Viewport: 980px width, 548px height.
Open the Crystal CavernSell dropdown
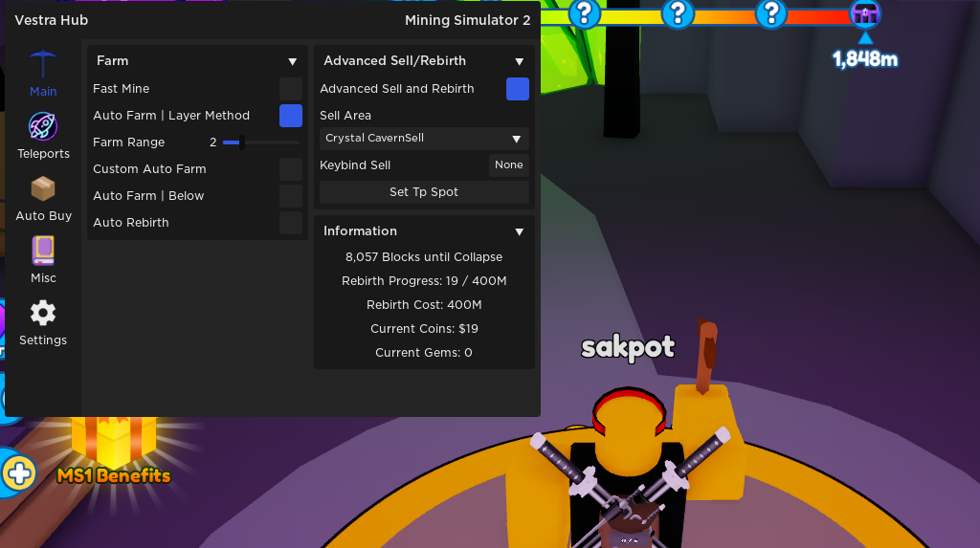(424, 139)
